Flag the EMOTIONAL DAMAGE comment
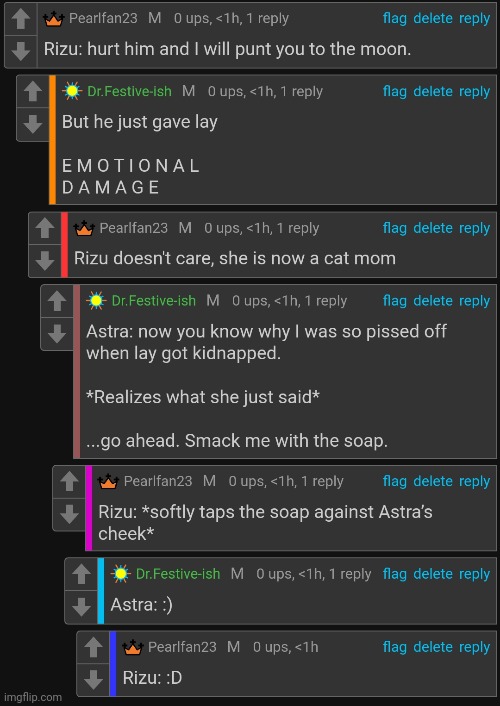500x706 pixels. [x=395, y=91]
